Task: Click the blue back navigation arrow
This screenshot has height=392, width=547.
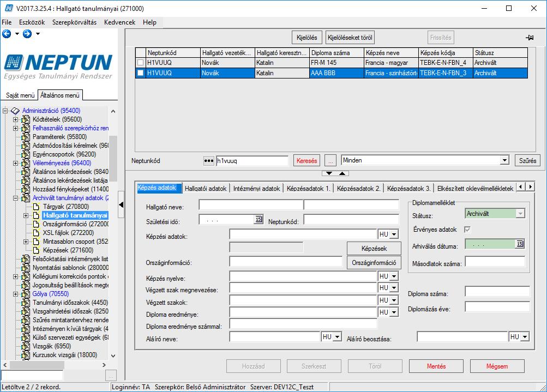Action: (x=7, y=34)
